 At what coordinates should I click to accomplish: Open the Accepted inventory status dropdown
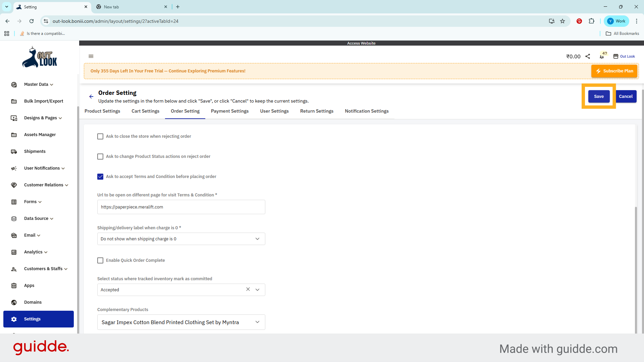coord(257,290)
